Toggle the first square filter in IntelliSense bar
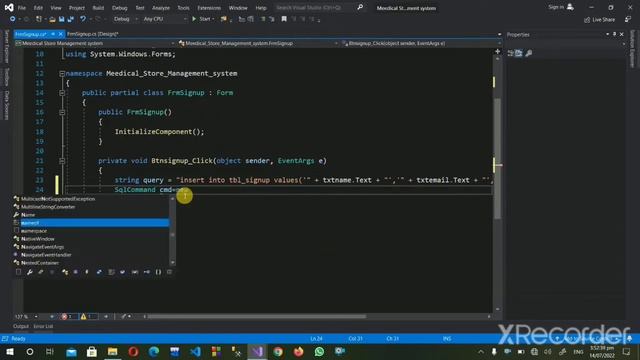Screen dimensions: 640x360 coord(18,272)
